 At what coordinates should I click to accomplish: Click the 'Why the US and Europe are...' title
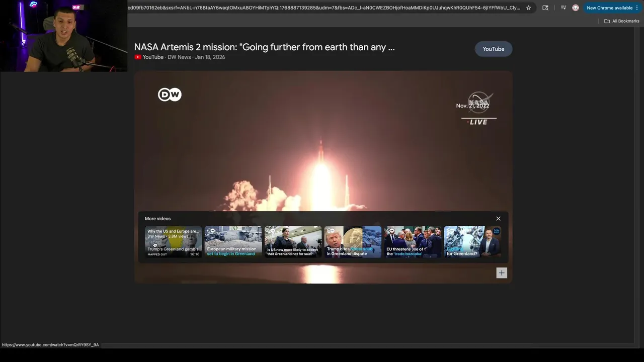pyautogui.click(x=173, y=231)
